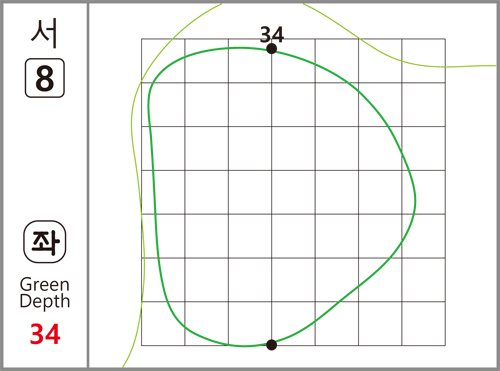Click the light green contour line at right edge
This screenshot has height=371, width=500.
473,66
